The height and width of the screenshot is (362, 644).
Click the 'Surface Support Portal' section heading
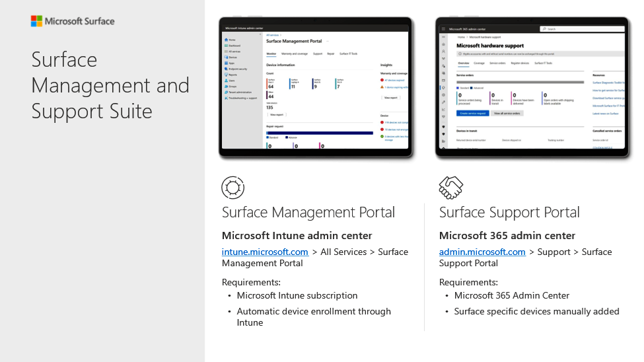coord(509,213)
